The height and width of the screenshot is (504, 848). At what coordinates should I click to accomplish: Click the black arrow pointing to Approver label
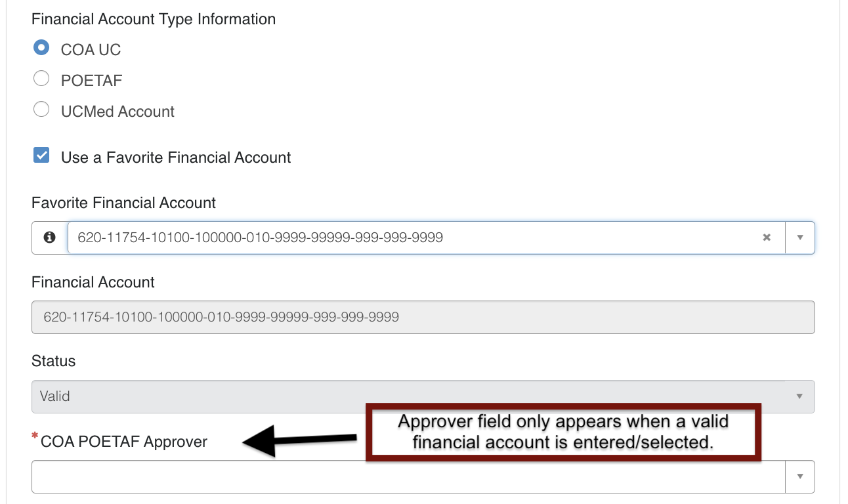point(299,442)
